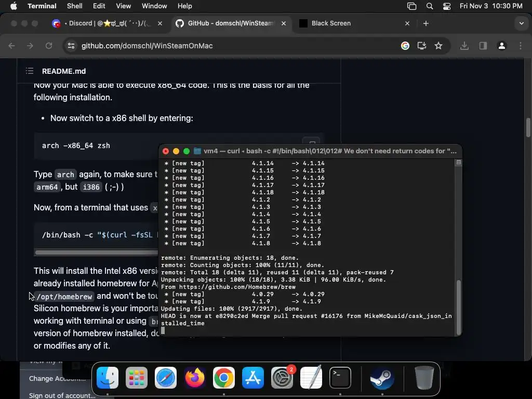Open Google Chrome from the Dock
Viewport: 532px width, 399px height.
(223, 378)
